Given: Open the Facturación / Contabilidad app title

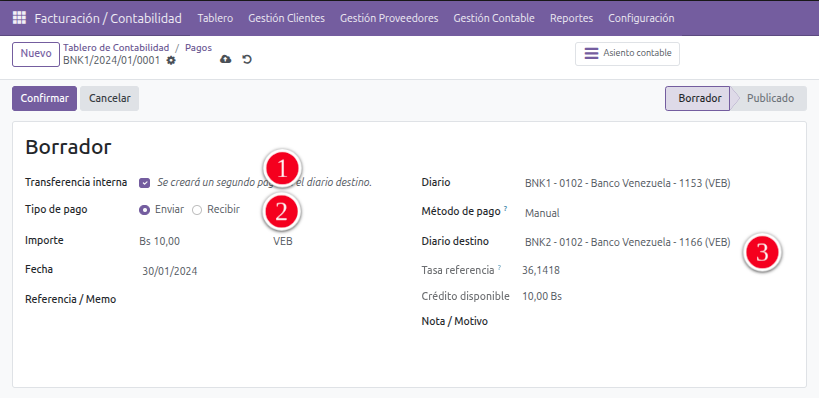Looking at the screenshot, I should 108,18.
